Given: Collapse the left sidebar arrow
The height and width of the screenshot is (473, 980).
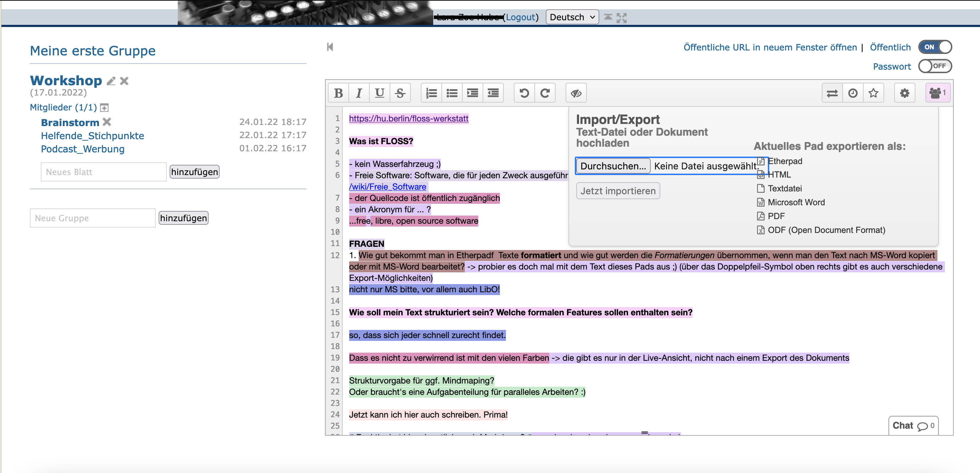Looking at the screenshot, I should pyautogui.click(x=330, y=47).
